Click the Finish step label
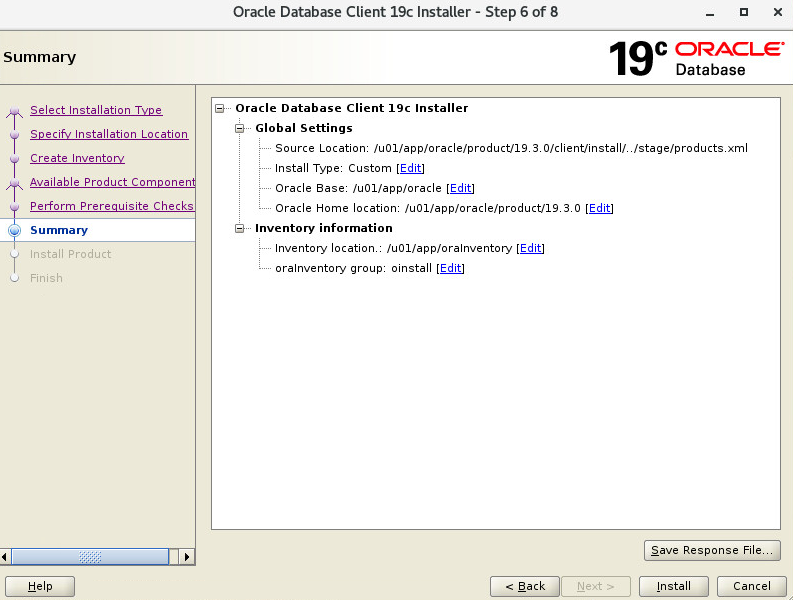Screen dimensions: 793x600 46,278
